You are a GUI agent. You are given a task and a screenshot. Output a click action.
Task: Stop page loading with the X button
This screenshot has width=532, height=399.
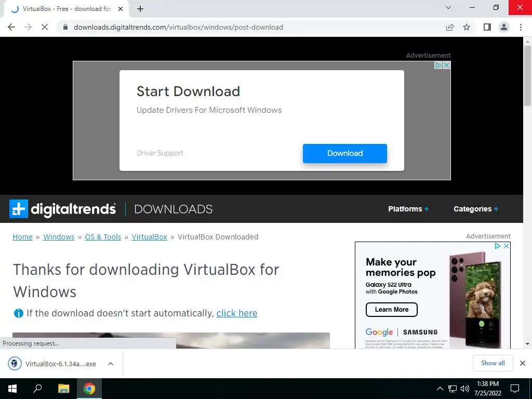[x=45, y=27]
